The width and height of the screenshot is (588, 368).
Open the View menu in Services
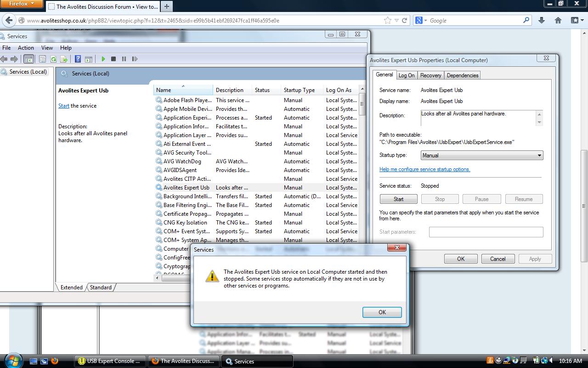[x=47, y=48]
